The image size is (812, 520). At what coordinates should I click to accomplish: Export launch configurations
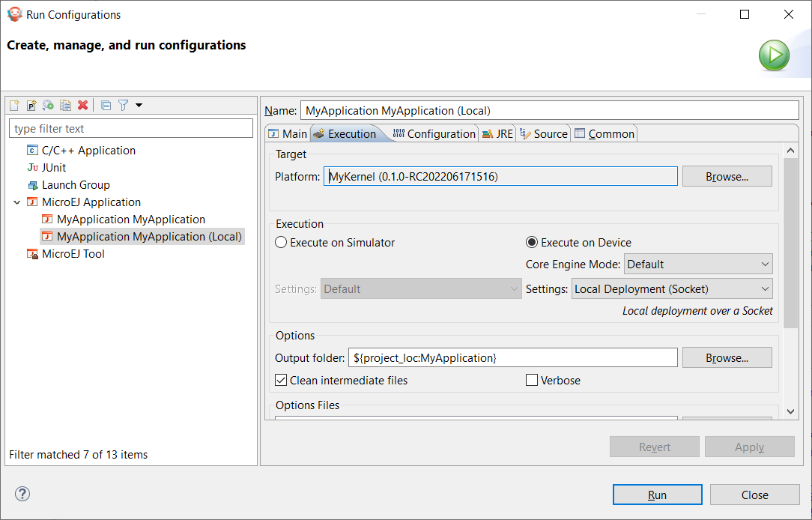48,105
